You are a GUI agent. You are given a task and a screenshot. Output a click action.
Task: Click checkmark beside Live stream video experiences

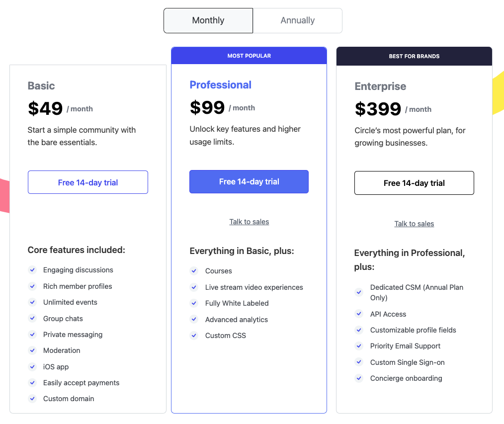(x=194, y=287)
